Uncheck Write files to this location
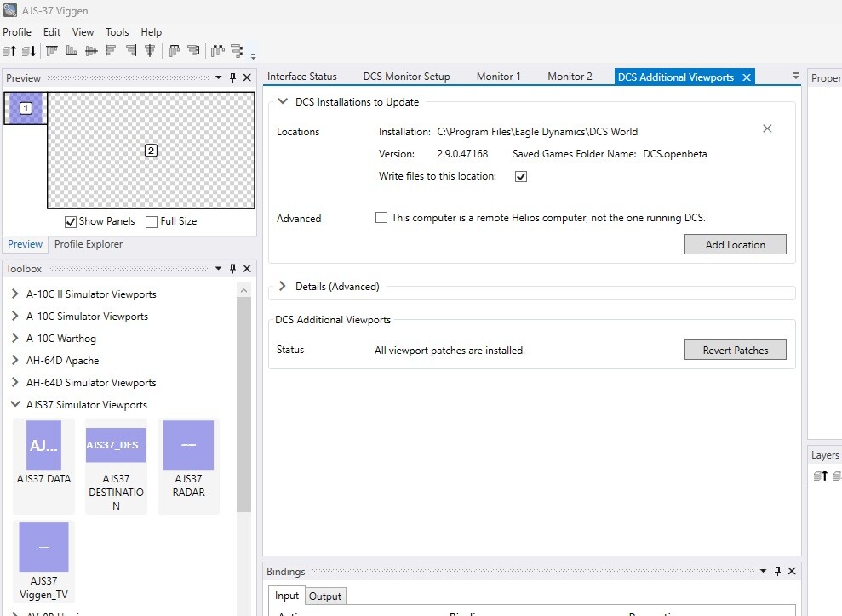This screenshot has width=842, height=616. (x=521, y=176)
